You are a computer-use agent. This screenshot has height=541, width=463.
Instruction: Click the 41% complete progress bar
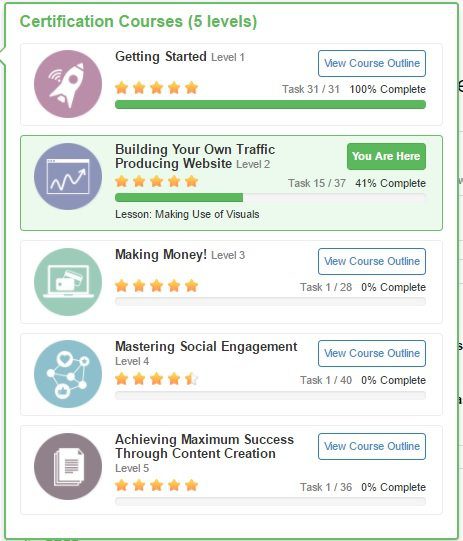coord(270,198)
